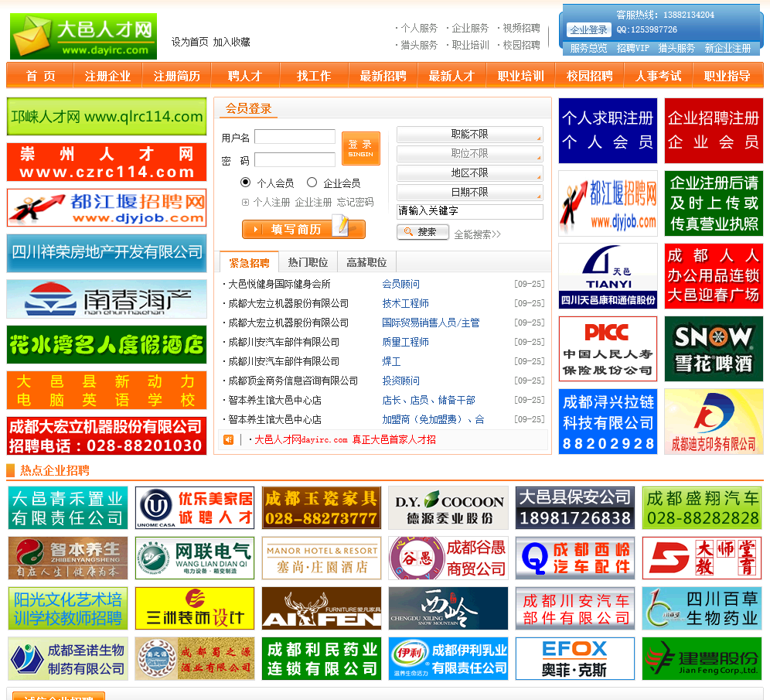Open the 南春海产 logo banner
The width and height of the screenshot is (770, 700).
[107, 299]
